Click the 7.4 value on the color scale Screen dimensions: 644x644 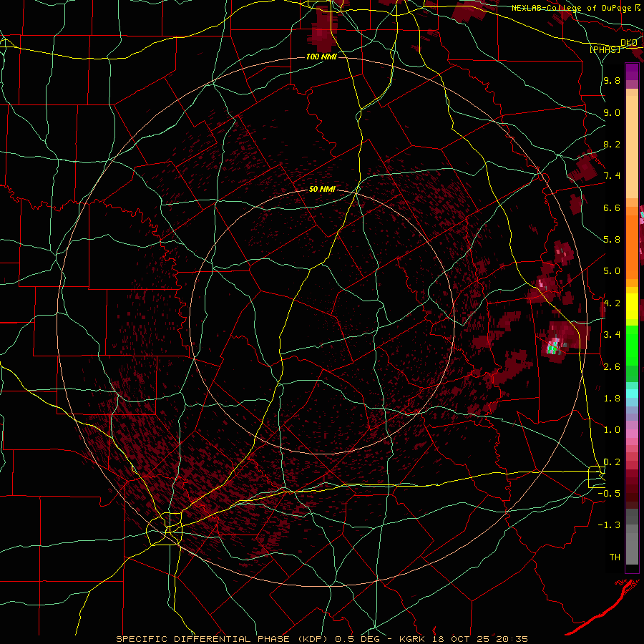click(612, 176)
